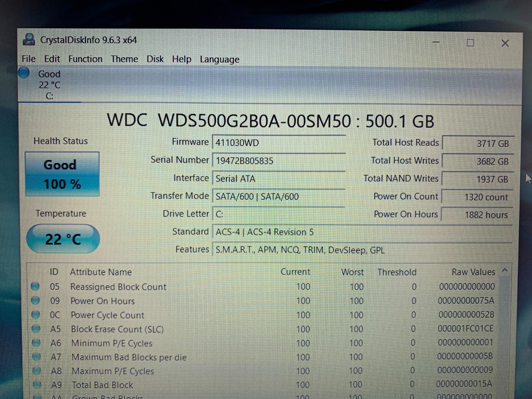This screenshot has width=532, height=399.
Task: Select the Reassigned Block Count row text
Action: coord(118,287)
